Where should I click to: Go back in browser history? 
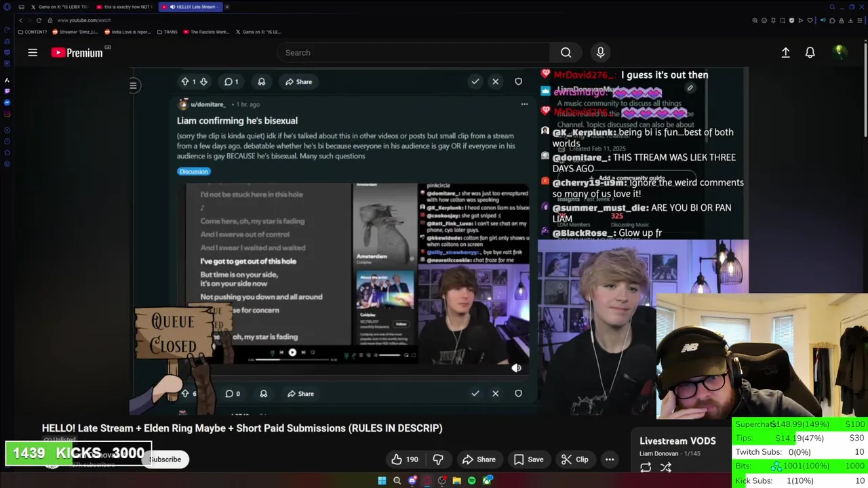[x=20, y=20]
